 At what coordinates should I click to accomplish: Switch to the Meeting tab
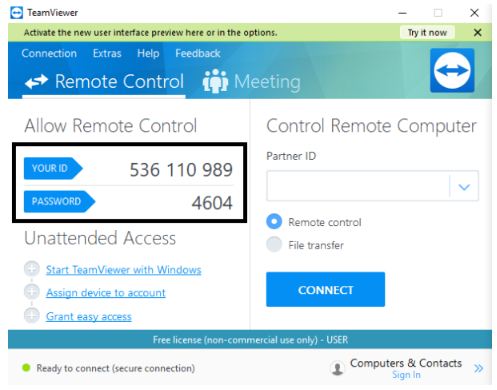[252, 82]
